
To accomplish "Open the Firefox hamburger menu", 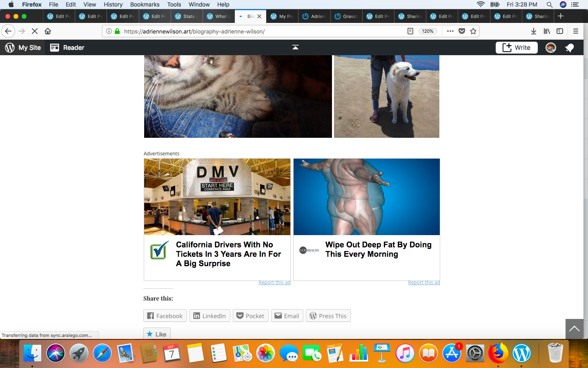I will 575,31.
